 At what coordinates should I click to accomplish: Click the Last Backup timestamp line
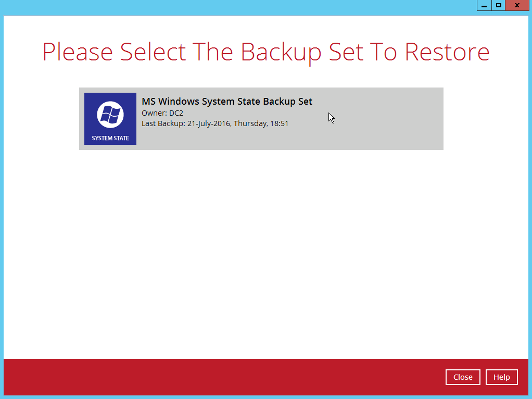(x=215, y=124)
